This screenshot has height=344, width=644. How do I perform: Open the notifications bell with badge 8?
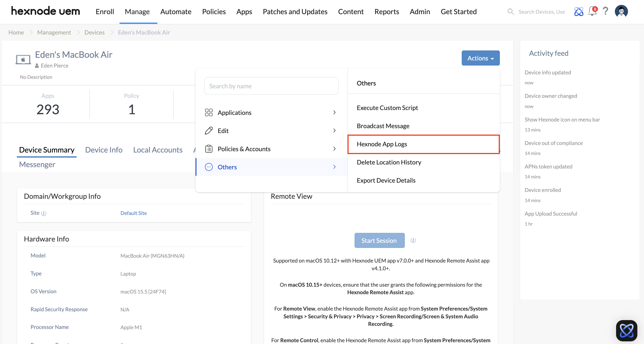(592, 11)
